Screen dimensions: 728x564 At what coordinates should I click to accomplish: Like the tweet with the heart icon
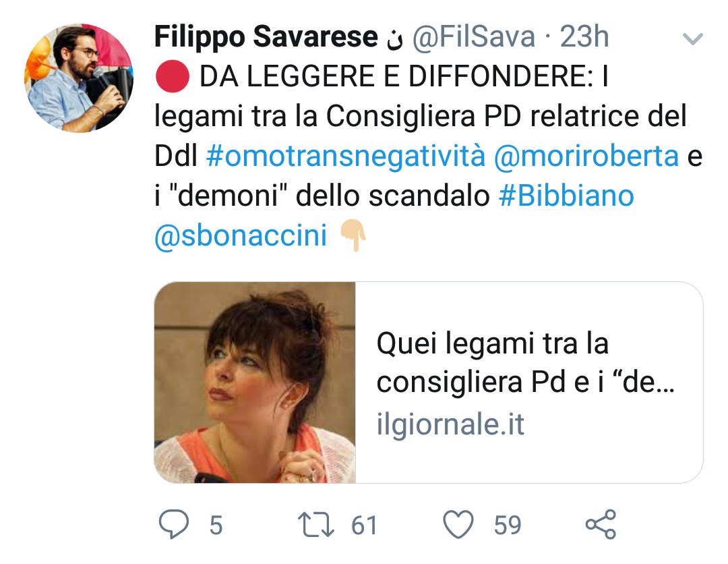tap(458, 524)
